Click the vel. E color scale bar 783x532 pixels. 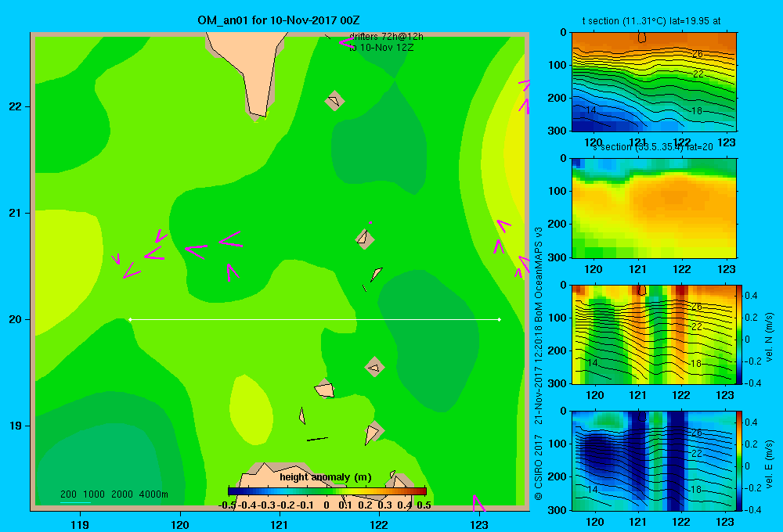pos(739,461)
